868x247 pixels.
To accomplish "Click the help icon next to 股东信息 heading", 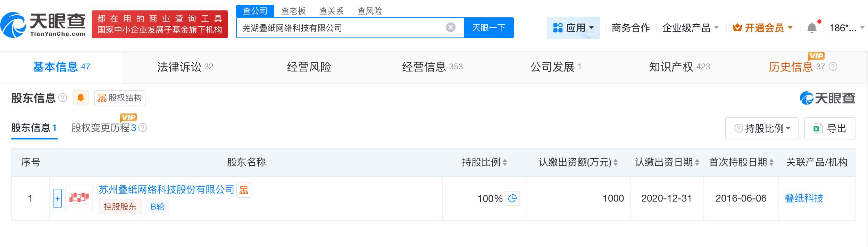I will (x=63, y=98).
